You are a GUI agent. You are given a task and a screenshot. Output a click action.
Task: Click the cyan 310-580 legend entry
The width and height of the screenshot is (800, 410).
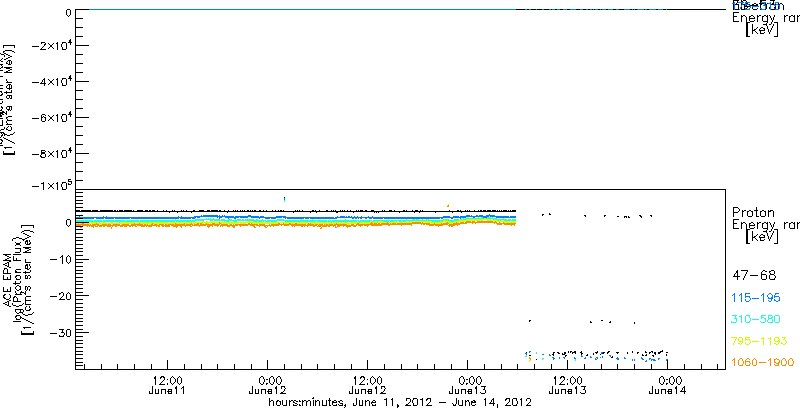click(x=756, y=320)
